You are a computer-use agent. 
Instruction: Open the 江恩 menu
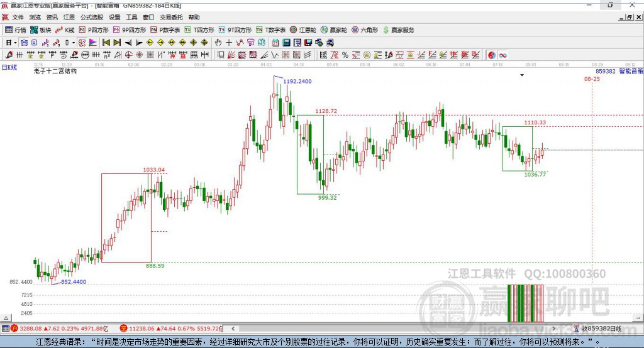(69, 17)
